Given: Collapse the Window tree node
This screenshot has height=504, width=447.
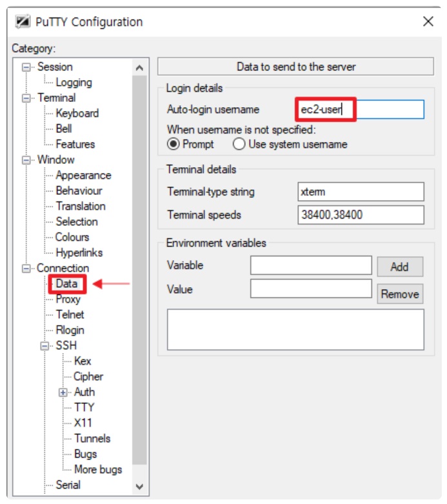Looking at the screenshot, I should coord(26,160).
